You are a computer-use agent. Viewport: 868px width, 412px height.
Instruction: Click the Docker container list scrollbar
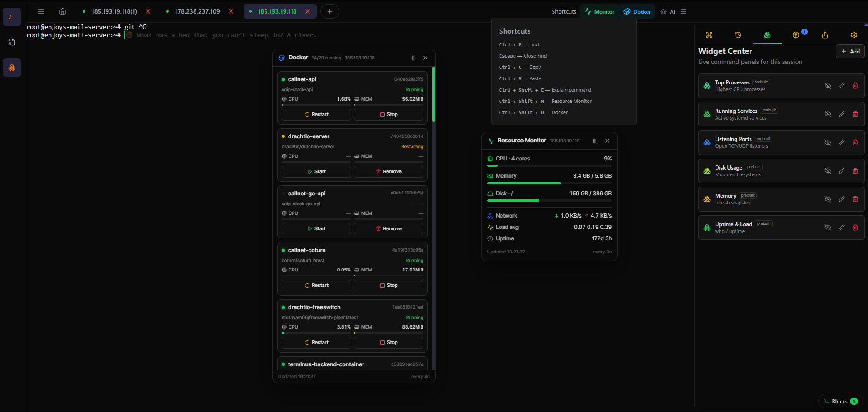434,94
